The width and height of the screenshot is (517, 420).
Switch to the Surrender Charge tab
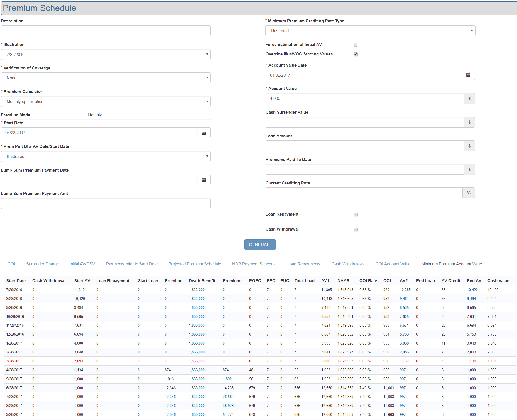click(x=42, y=264)
